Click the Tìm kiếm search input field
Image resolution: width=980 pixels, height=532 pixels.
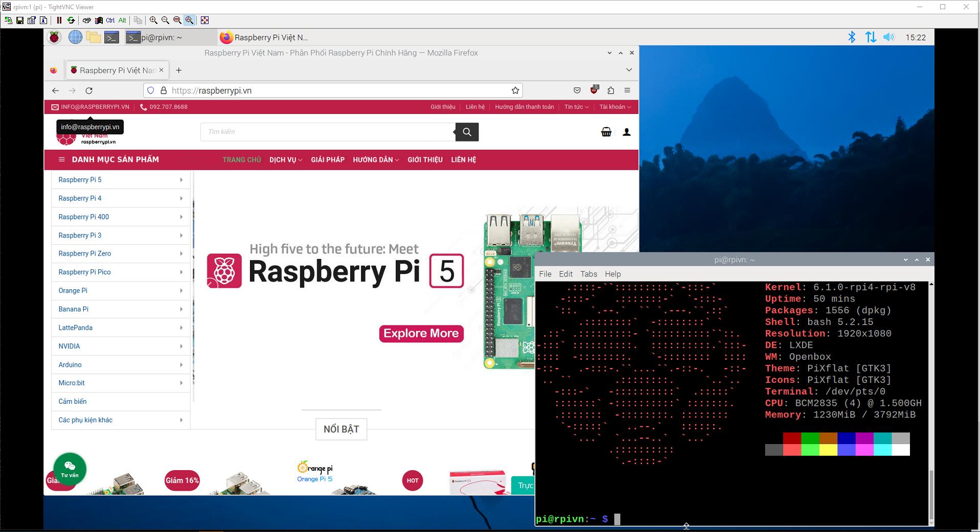tap(327, 132)
